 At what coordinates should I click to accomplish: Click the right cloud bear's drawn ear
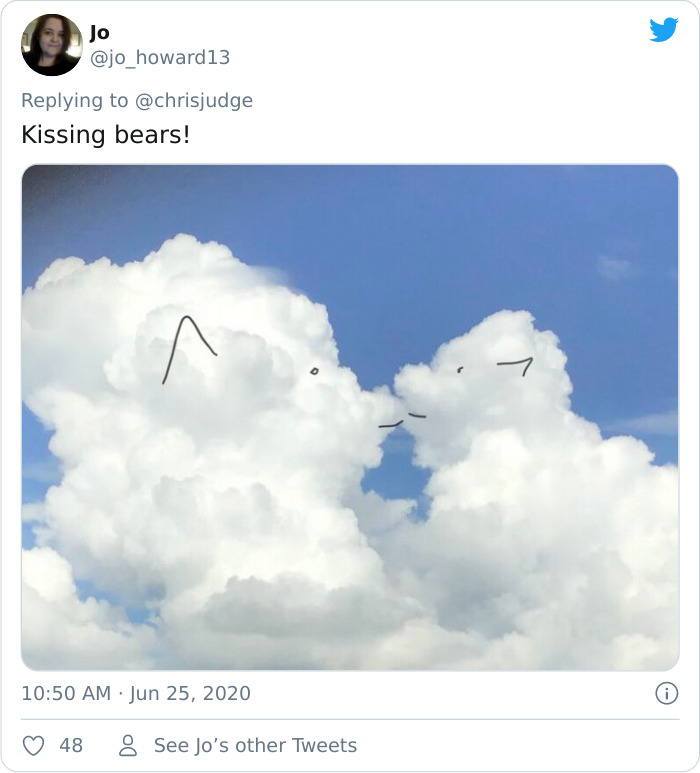[x=516, y=364]
